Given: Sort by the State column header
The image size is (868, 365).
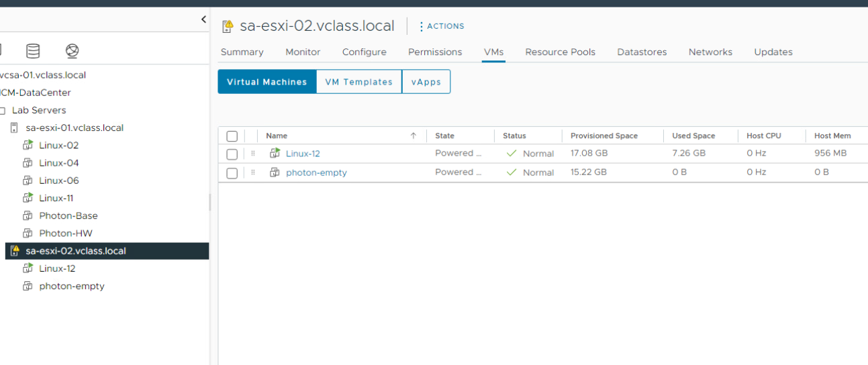Looking at the screenshot, I should 444,136.
